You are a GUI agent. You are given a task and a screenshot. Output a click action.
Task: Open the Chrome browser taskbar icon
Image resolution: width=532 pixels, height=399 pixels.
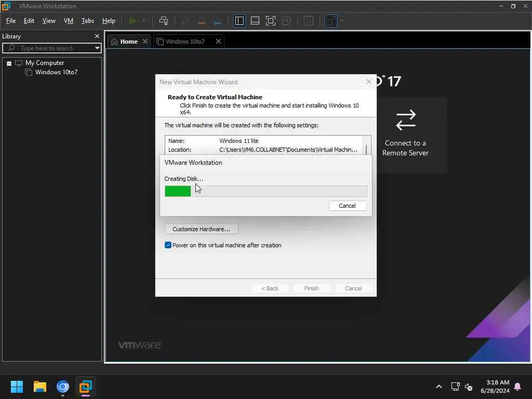pyautogui.click(x=63, y=387)
